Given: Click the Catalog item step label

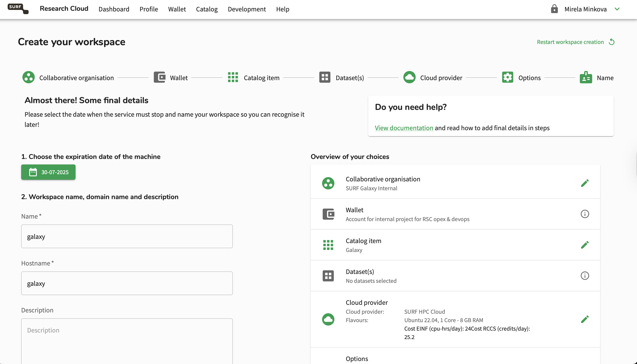Looking at the screenshot, I should point(262,78).
